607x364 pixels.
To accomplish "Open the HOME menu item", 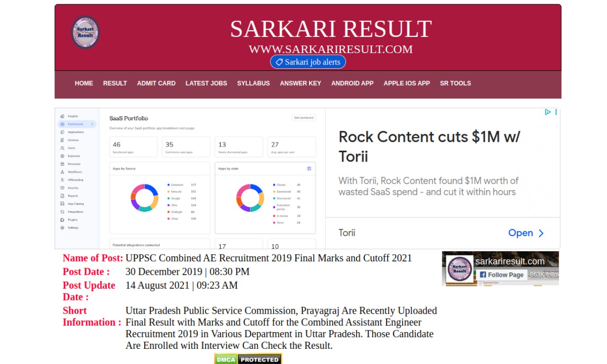I will pyautogui.click(x=84, y=83).
